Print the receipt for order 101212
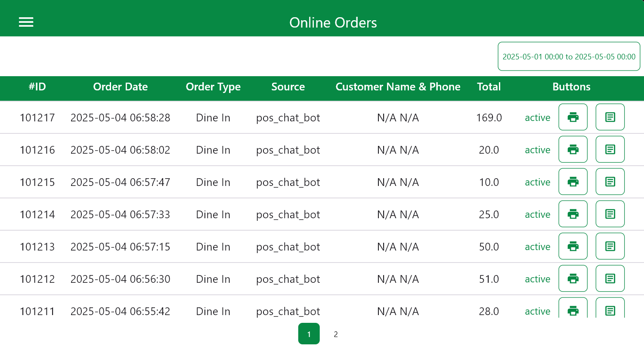The height and width of the screenshot is (362, 644). click(x=573, y=278)
